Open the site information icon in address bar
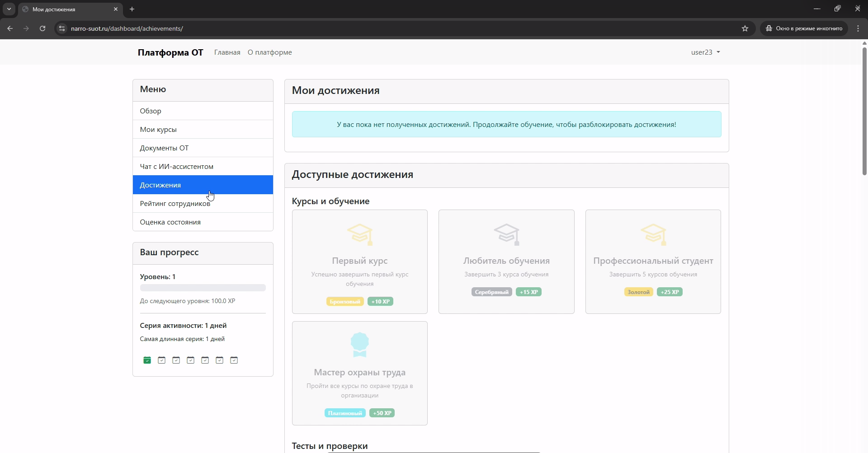 (x=62, y=28)
